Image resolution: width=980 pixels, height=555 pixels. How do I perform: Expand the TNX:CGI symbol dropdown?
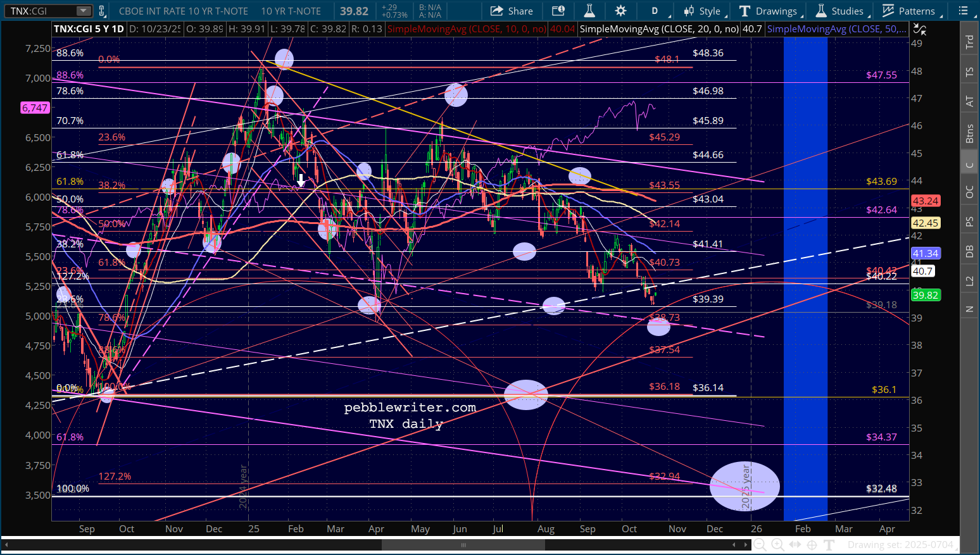[84, 11]
